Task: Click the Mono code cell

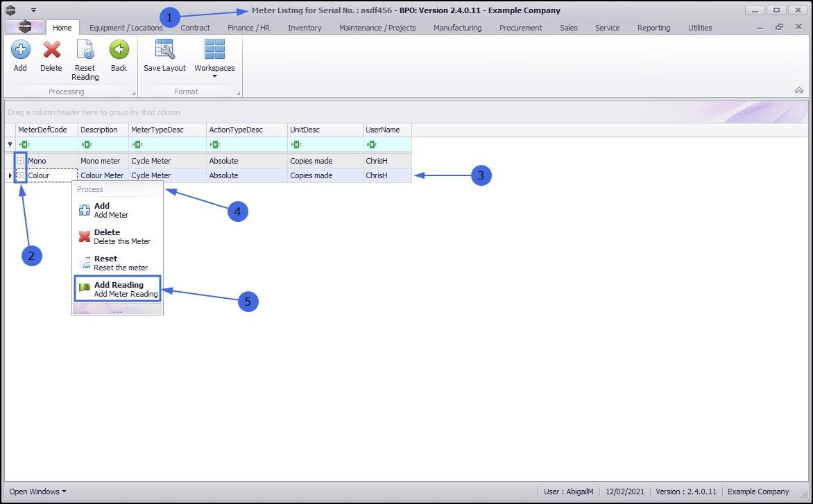Action: [x=51, y=161]
